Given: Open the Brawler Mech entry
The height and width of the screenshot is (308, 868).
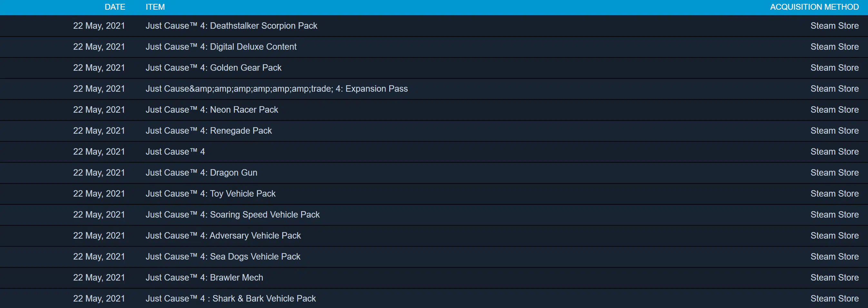Looking at the screenshot, I should 204,278.
